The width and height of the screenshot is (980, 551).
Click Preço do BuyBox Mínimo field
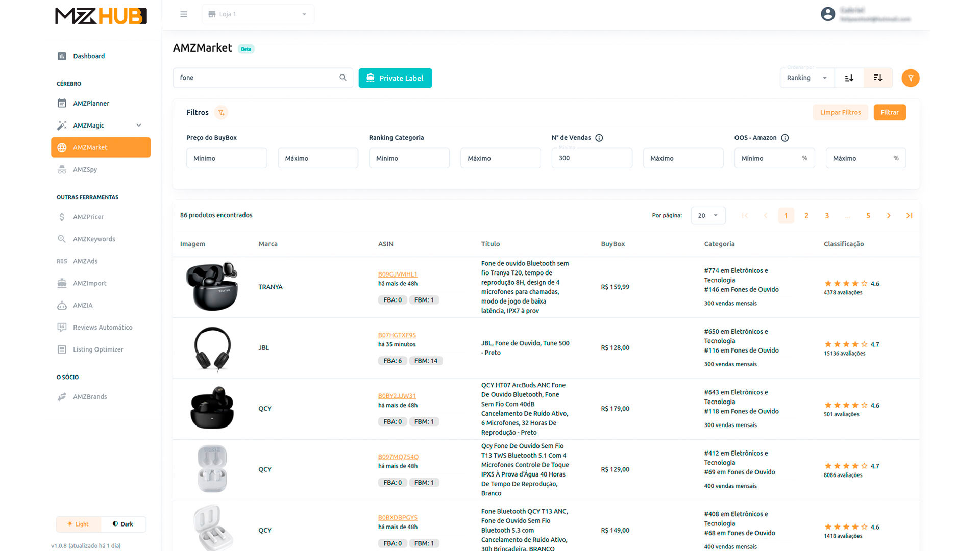coord(227,158)
